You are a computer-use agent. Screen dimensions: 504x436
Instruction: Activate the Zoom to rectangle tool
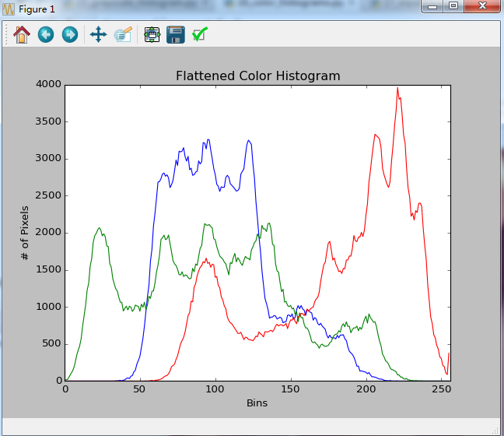(123, 34)
